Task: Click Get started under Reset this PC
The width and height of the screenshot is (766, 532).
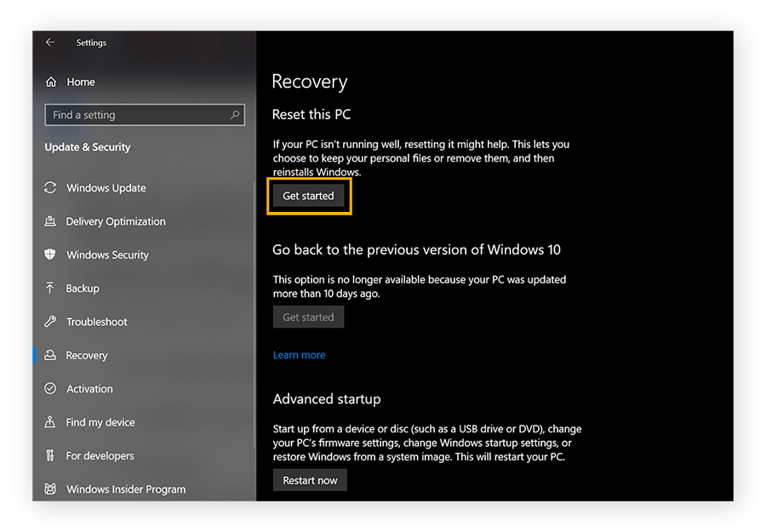Action: coord(308,196)
